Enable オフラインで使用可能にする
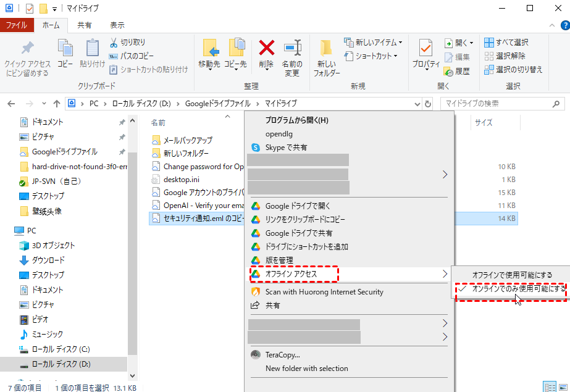Image resolution: width=570 pixels, height=392 pixels. (x=519, y=273)
